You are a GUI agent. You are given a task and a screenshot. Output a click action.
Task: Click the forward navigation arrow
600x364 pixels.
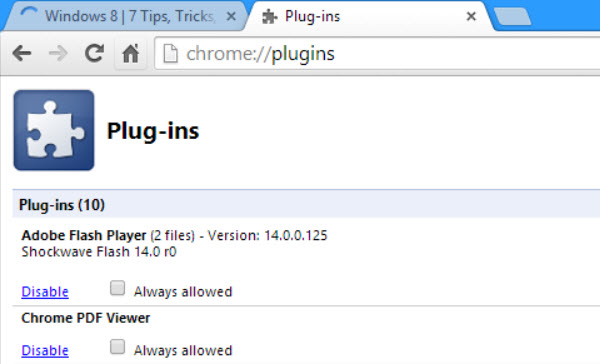coord(58,53)
